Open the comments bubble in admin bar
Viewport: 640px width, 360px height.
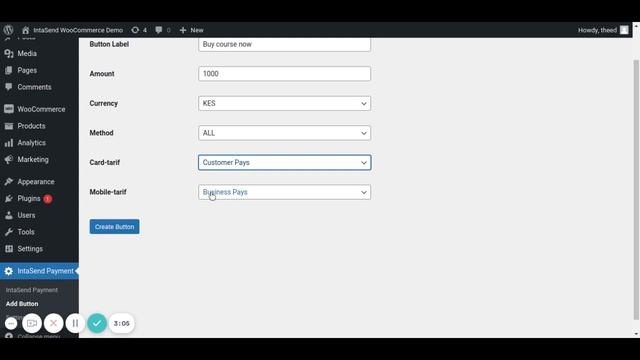coord(163,30)
